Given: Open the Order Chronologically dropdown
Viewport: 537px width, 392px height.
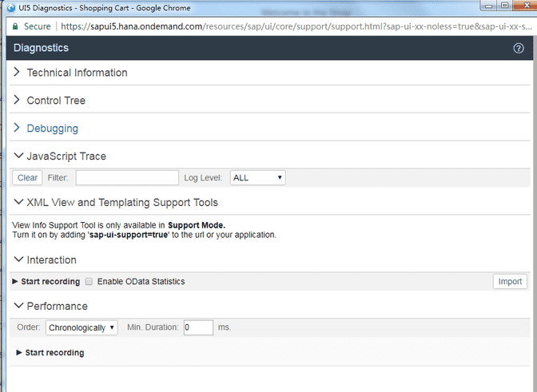Looking at the screenshot, I should [82, 327].
